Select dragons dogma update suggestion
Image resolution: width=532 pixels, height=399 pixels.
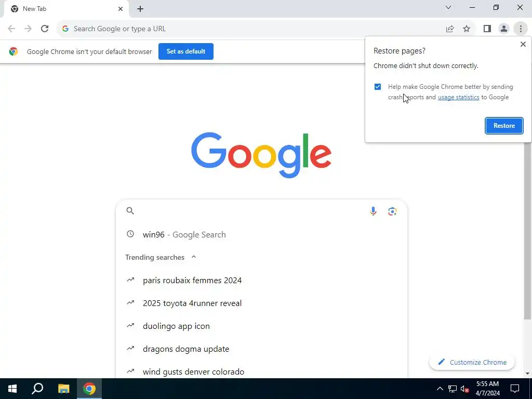click(261, 349)
